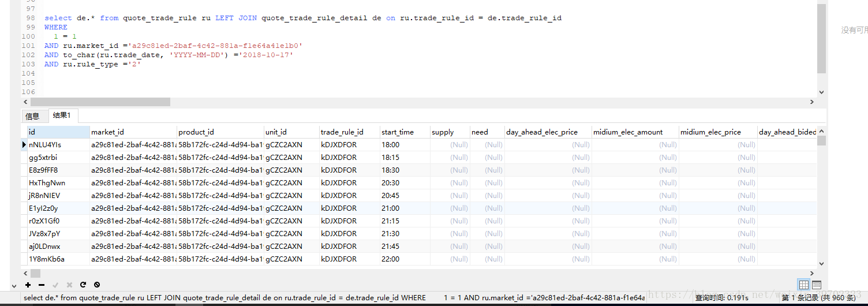
Task: Delete the record with the minus icon
Action: pos(42,285)
